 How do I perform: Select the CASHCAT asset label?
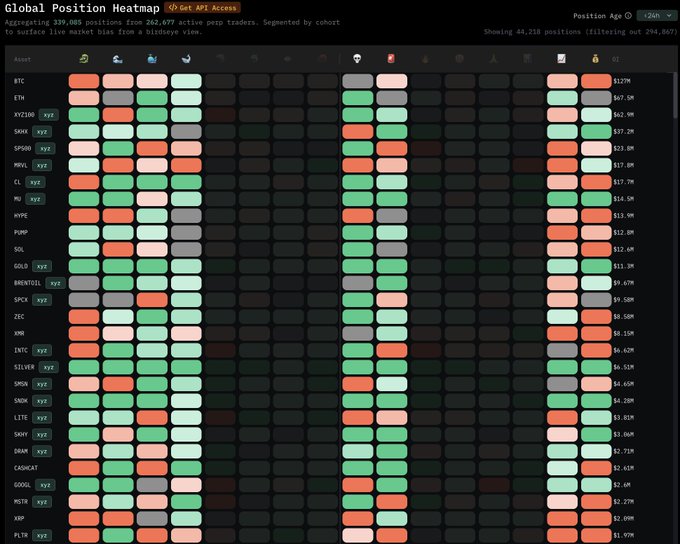pyautogui.click(x=26, y=468)
